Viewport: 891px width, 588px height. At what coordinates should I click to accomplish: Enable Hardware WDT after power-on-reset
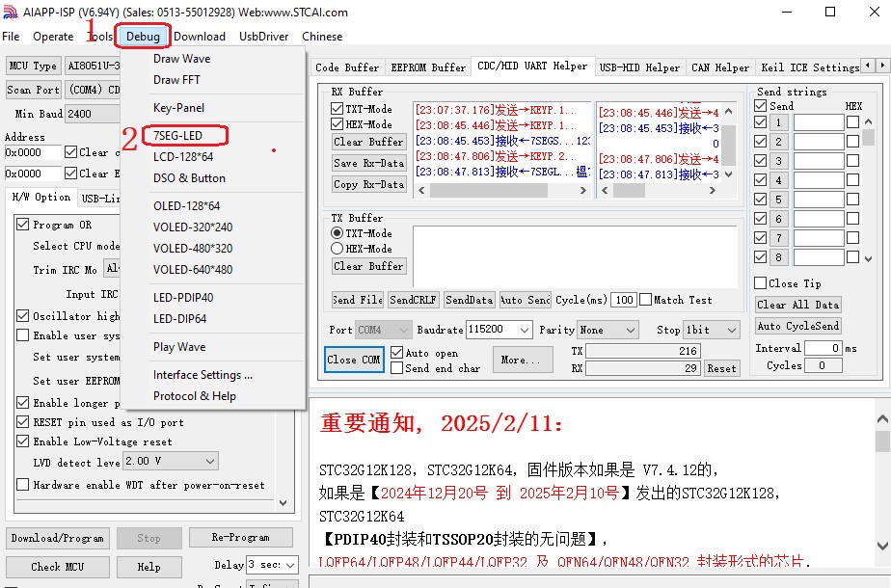(x=23, y=485)
